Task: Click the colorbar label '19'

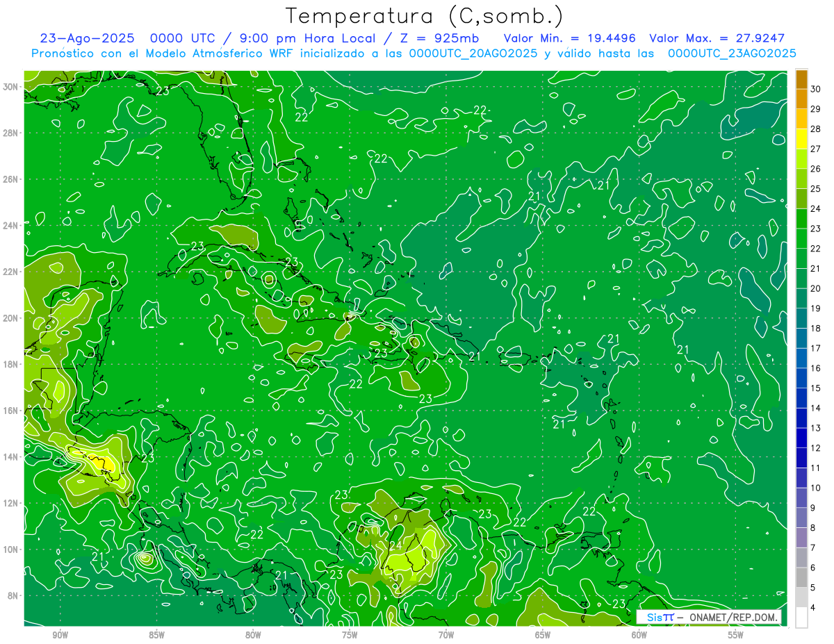Action: tap(816, 308)
